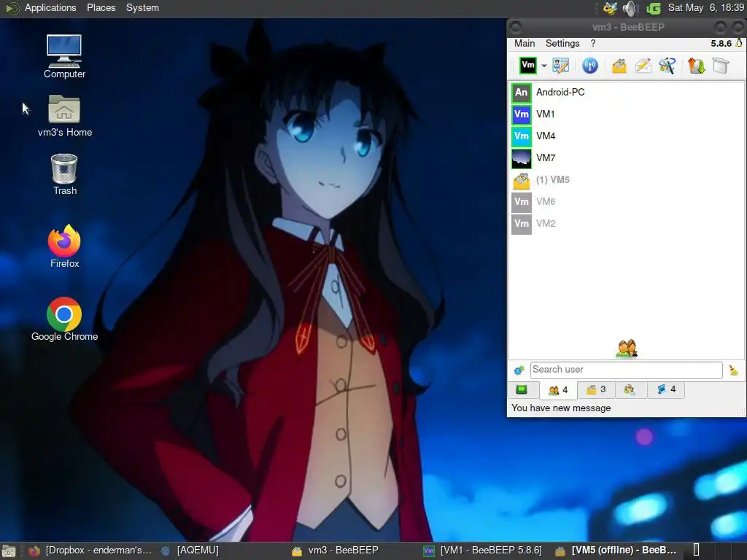Screen dimensions: 747x560
Task: Click the Vm user status avatar in BeeBEEP toolbar
Action: click(x=528, y=65)
